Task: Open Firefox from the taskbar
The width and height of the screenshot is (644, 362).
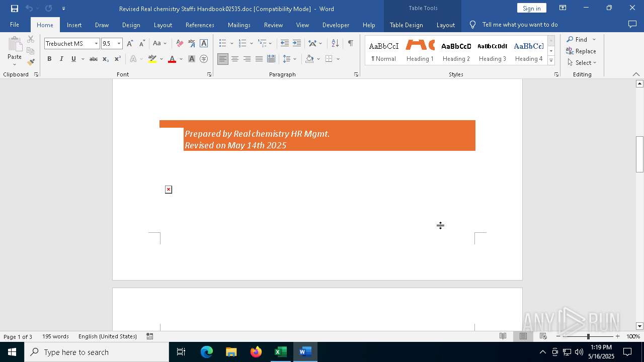Action: pyautogui.click(x=256, y=352)
